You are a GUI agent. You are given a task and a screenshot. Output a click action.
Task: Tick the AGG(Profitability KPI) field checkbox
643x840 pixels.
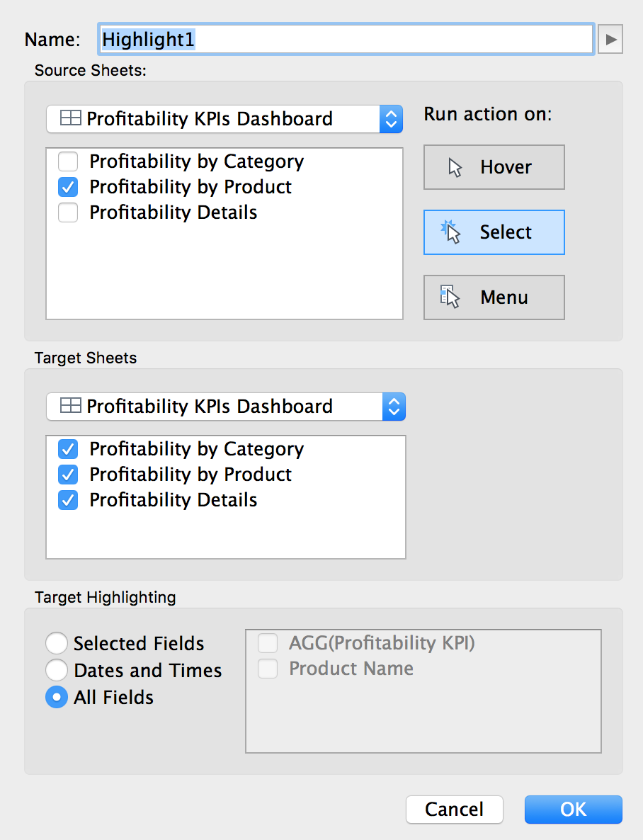[268, 643]
